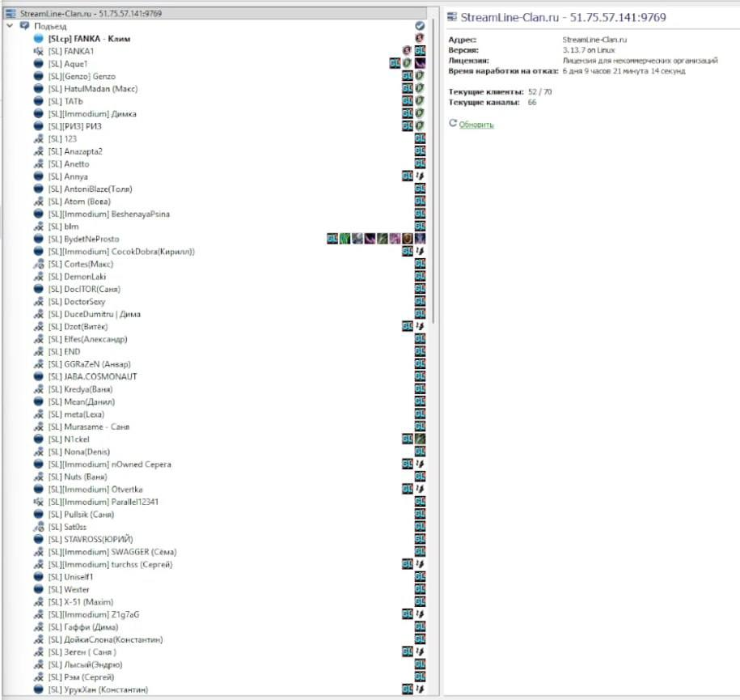Screen dimensions: 740x700
Task: Click the muted microphone icon beside FANKA1
Action: [38, 51]
